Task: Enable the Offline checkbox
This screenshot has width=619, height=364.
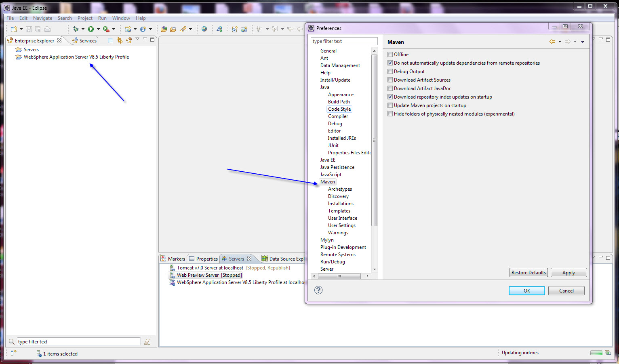Action: 390,55
